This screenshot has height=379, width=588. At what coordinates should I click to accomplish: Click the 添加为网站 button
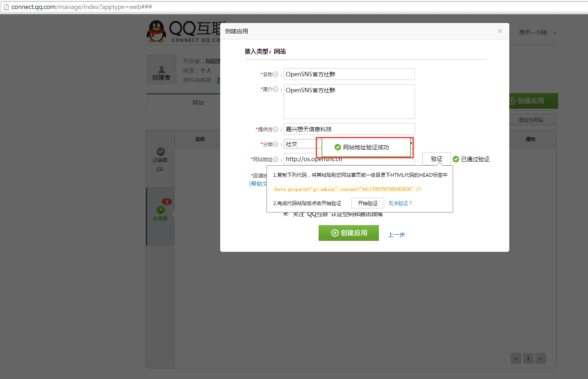(531, 120)
